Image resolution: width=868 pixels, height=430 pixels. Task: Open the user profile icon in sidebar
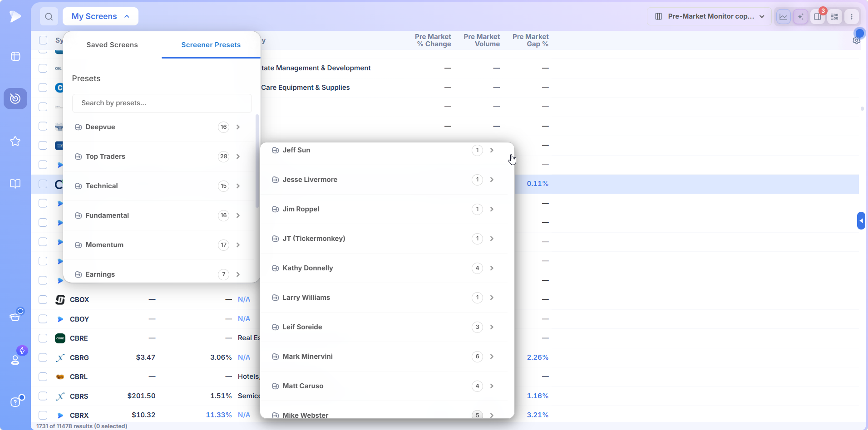(x=15, y=359)
